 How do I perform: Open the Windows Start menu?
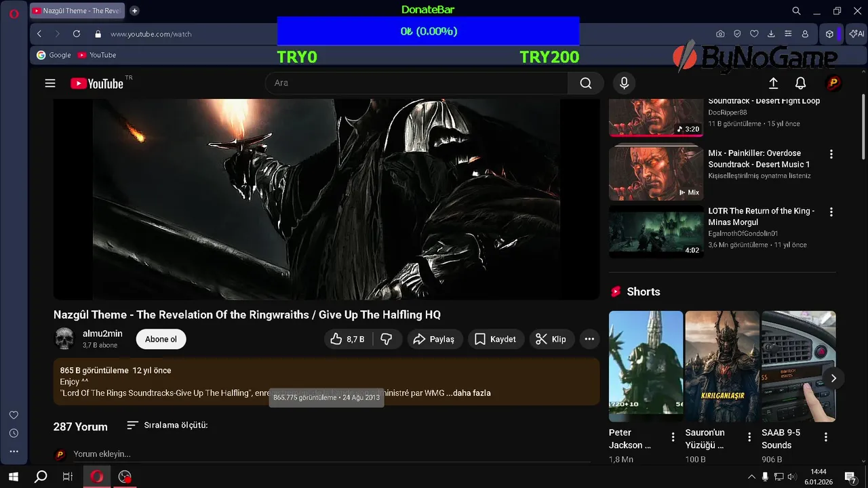[14, 476]
